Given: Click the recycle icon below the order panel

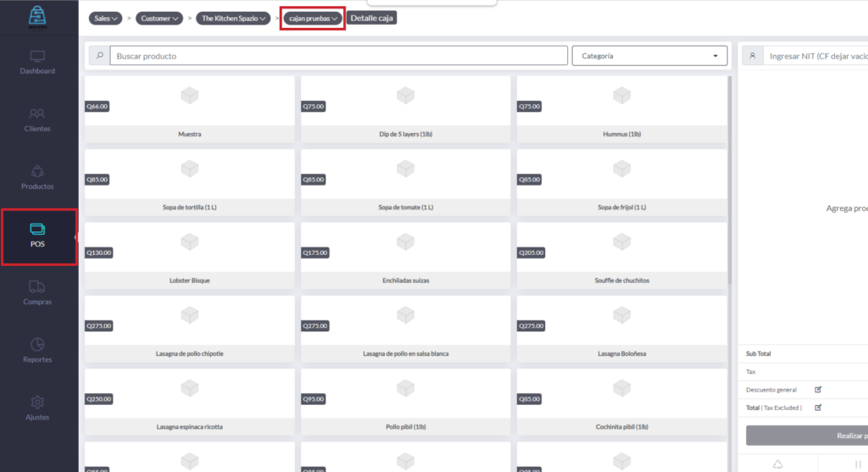Looking at the screenshot, I should pos(778,464).
